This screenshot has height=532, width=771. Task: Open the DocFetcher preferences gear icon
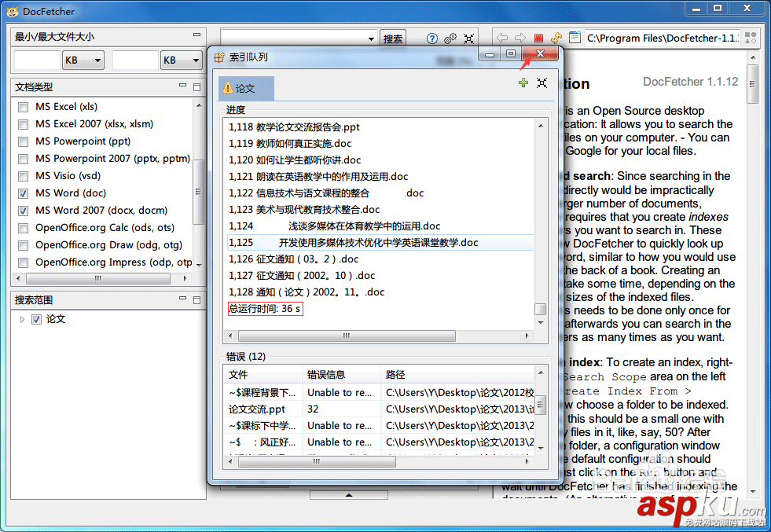450,38
